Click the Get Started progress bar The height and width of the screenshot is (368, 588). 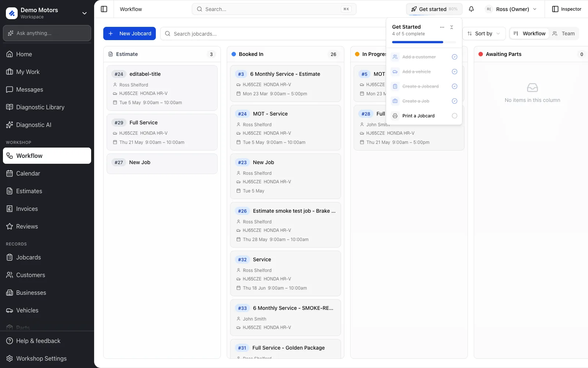424,42
